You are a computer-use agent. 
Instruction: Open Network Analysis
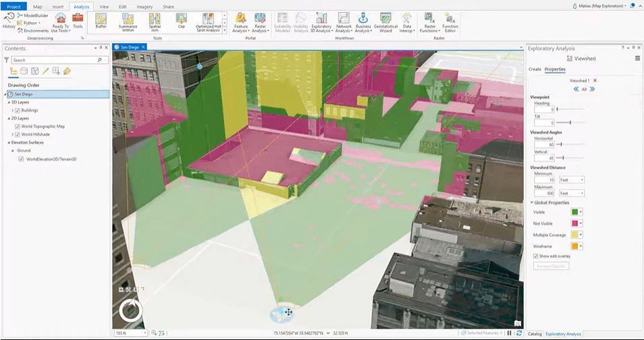pyautogui.click(x=344, y=22)
